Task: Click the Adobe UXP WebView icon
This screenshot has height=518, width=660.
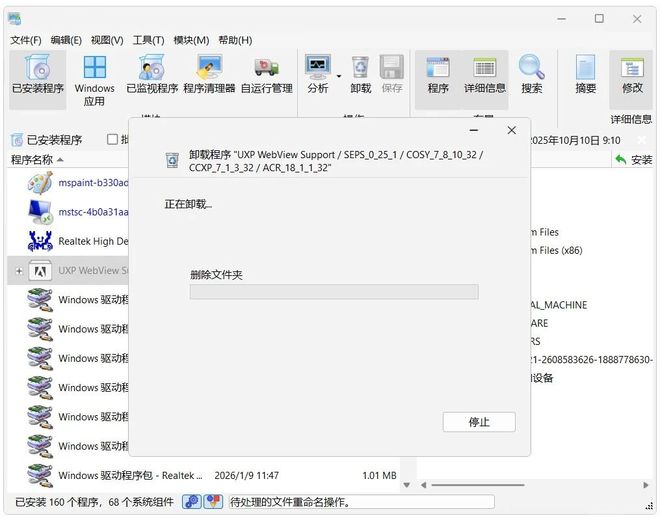Action: coord(40,271)
